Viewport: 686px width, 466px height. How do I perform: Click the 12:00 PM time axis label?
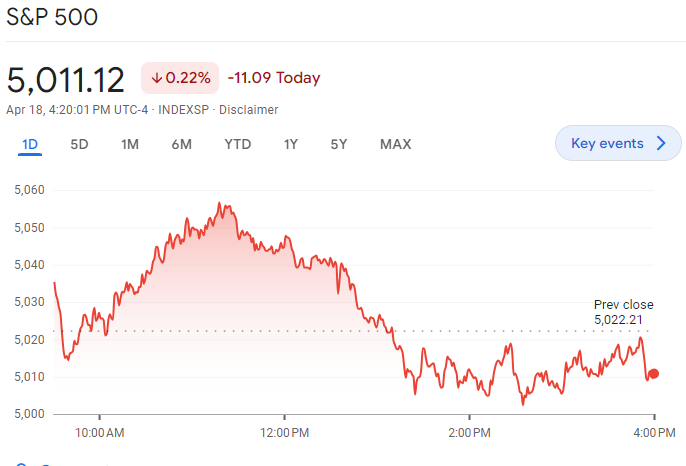pos(284,432)
